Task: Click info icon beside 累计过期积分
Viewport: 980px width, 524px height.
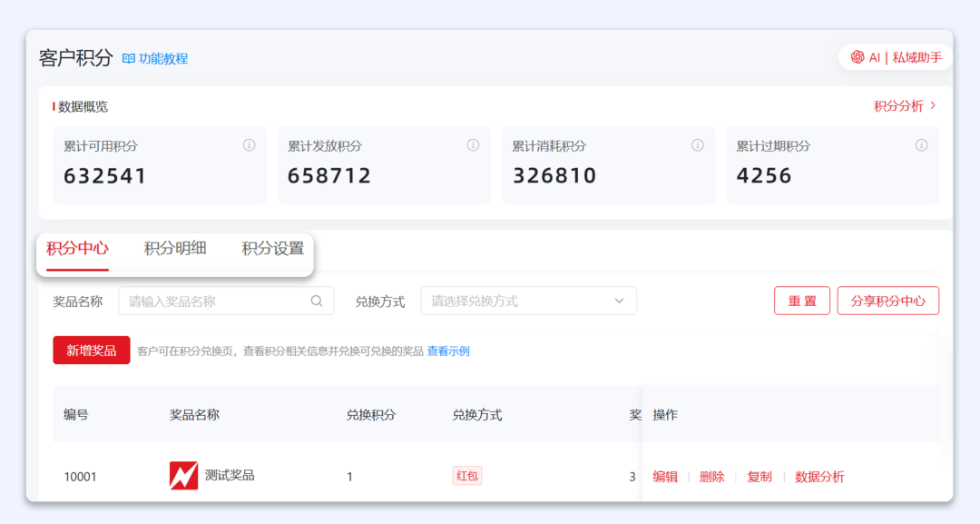Action: pyautogui.click(x=921, y=145)
